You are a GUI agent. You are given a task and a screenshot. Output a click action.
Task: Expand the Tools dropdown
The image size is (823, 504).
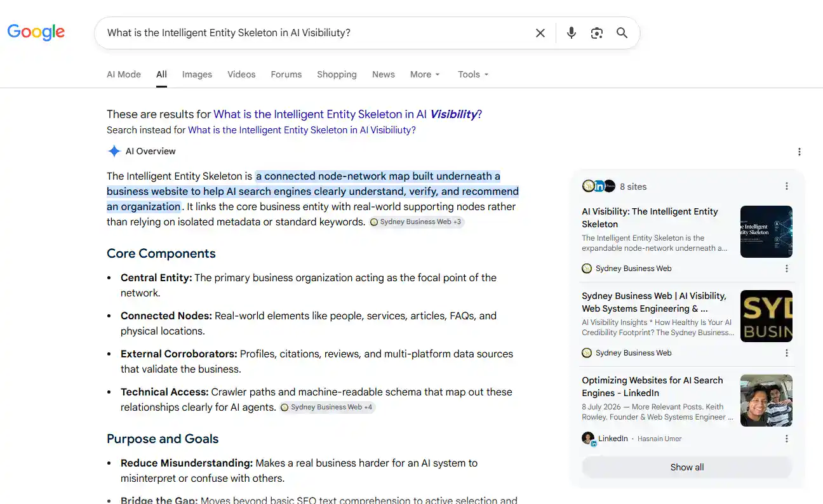click(x=473, y=74)
